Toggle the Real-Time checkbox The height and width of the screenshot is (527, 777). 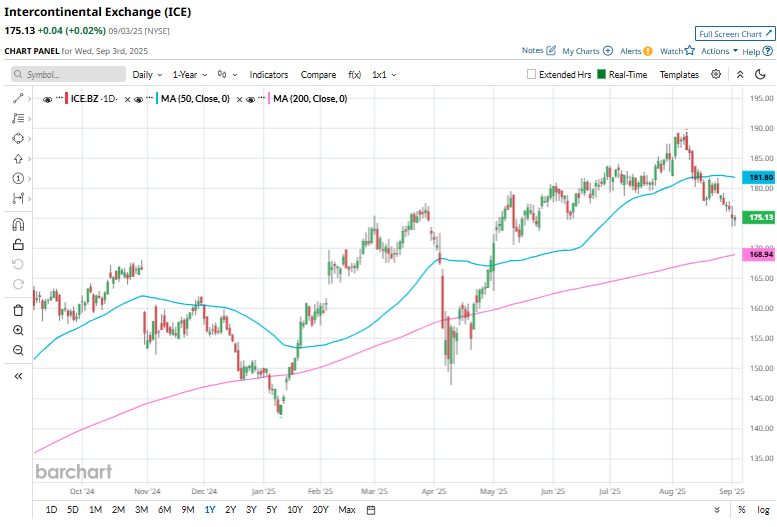tap(601, 74)
